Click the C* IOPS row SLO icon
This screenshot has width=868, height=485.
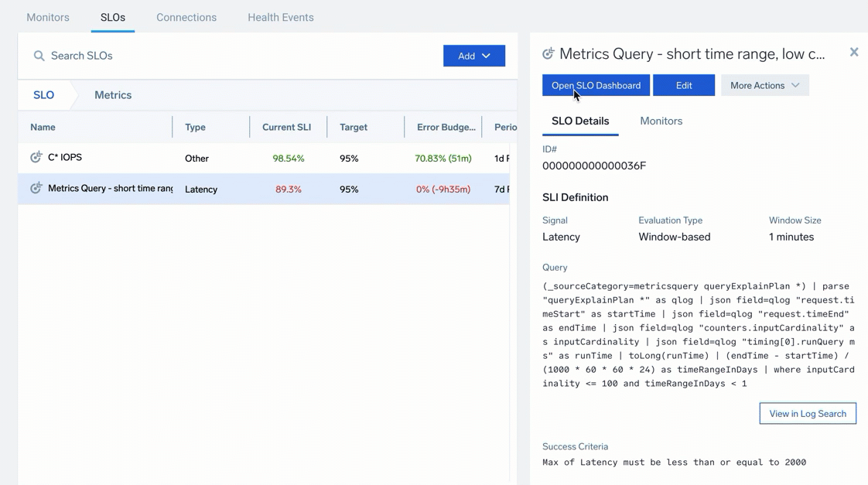coord(36,157)
